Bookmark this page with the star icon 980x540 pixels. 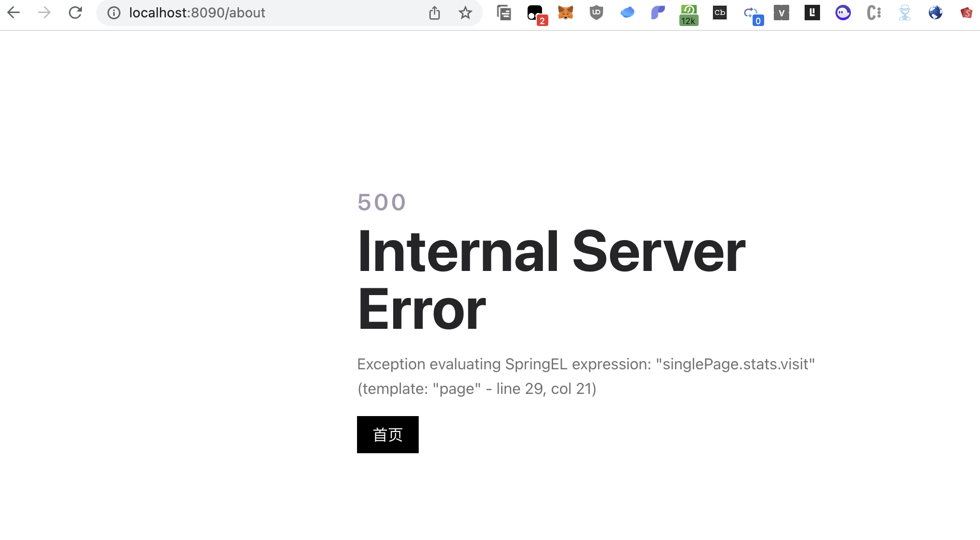pyautogui.click(x=465, y=13)
